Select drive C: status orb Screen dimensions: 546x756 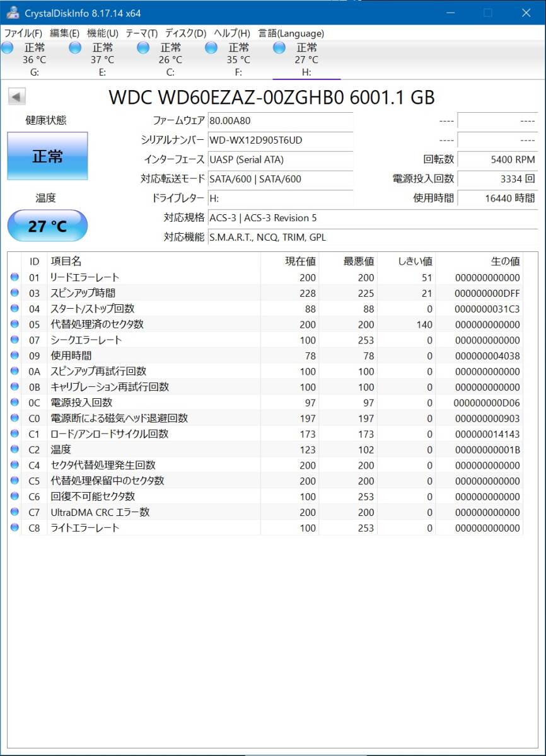[143, 47]
